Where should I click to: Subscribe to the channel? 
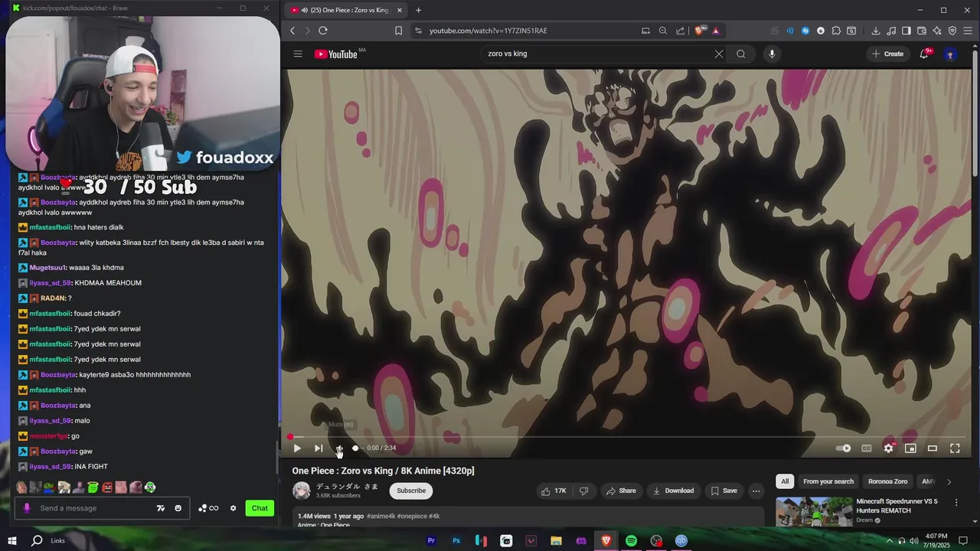[411, 491]
